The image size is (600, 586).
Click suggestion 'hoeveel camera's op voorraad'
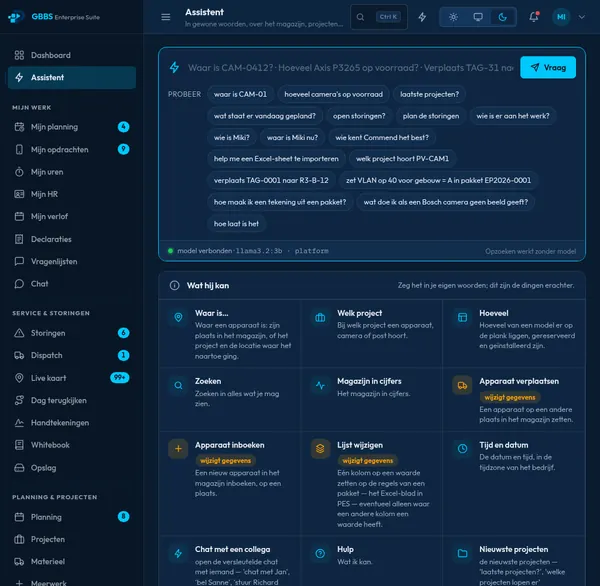click(x=333, y=94)
